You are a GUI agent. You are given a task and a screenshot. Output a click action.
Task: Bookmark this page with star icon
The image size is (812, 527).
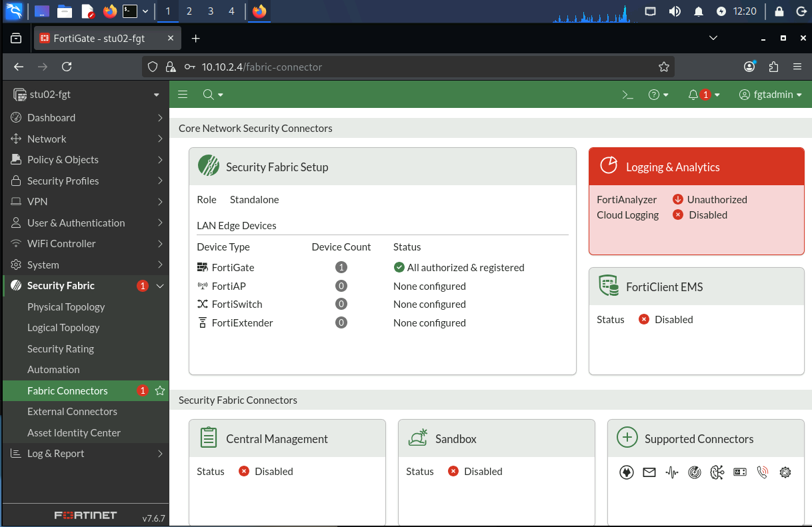click(x=663, y=67)
